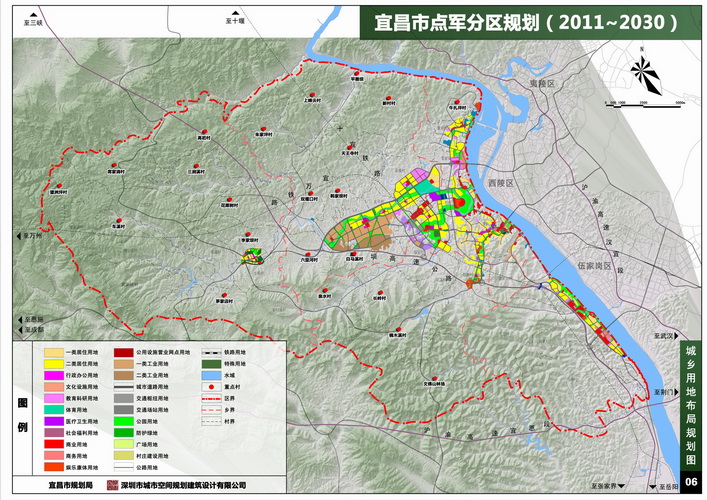Screen dimensions: 707x500
Task: Click the 乡界 dashed line legend symbol
Action: (x=212, y=408)
